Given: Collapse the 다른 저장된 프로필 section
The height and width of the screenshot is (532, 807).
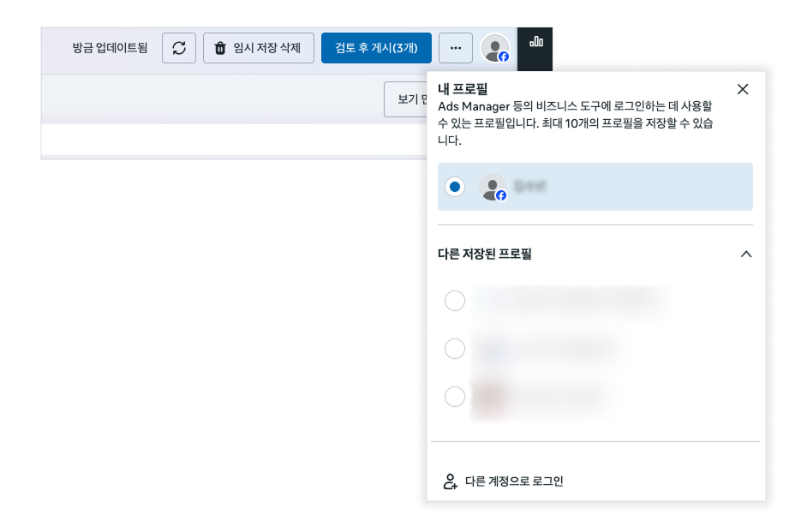Looking at the screenshot, I should [x=746, y=254].
